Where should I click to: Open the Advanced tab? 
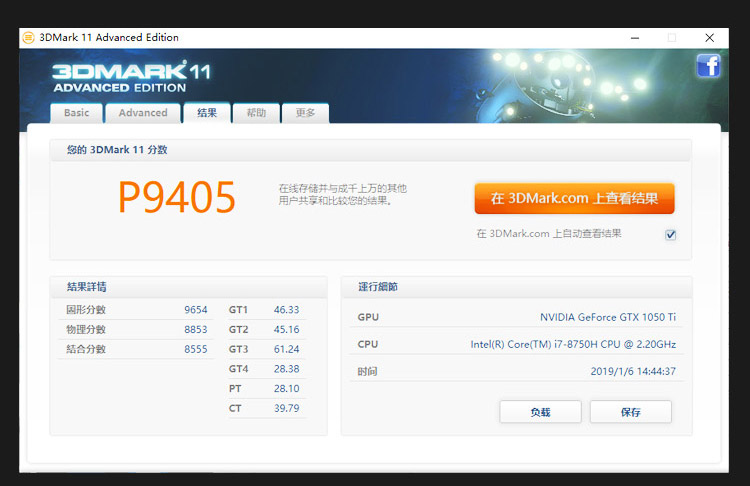point(143,113)
